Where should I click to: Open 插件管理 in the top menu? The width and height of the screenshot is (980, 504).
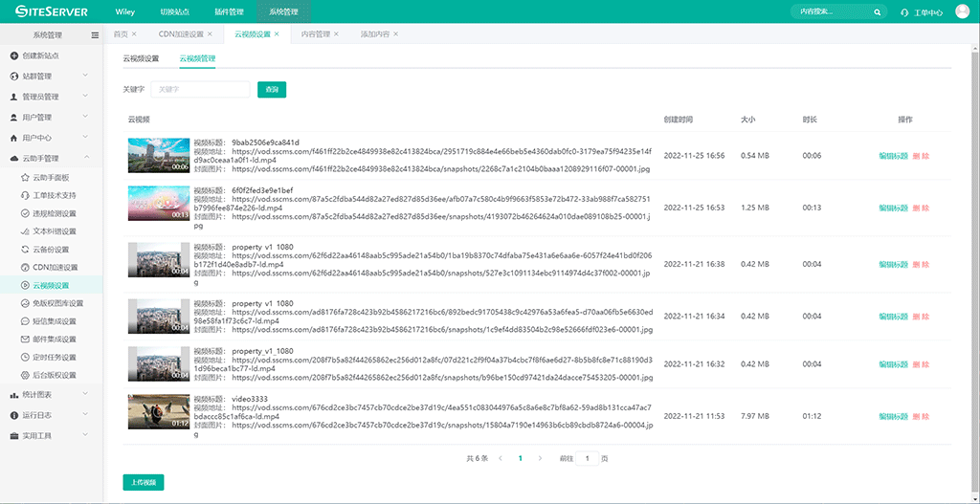click(229, 12)
